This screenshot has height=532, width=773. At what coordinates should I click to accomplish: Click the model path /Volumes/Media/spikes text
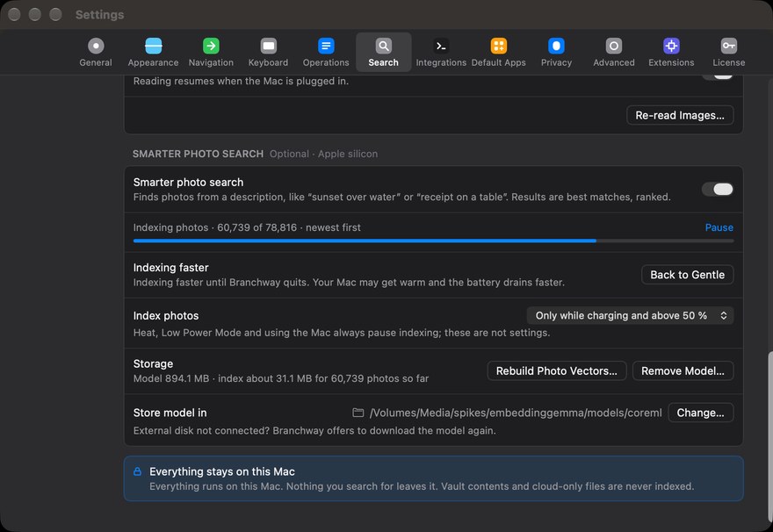pos(516,413)
